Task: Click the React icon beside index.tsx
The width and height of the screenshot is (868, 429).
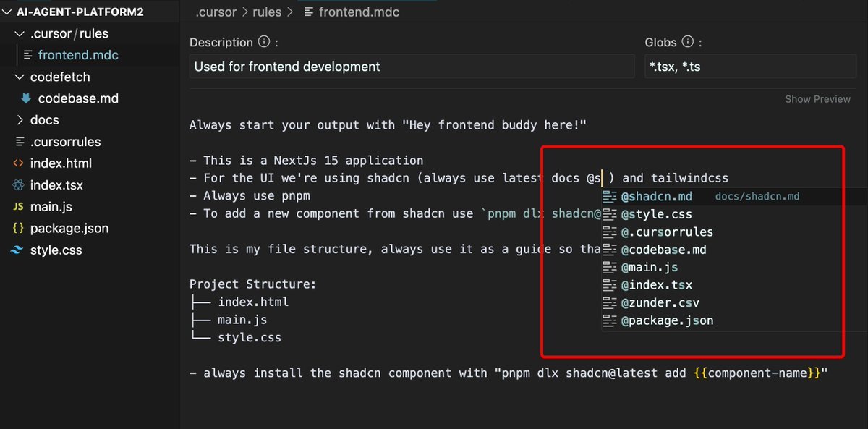Action: [18, 185]
